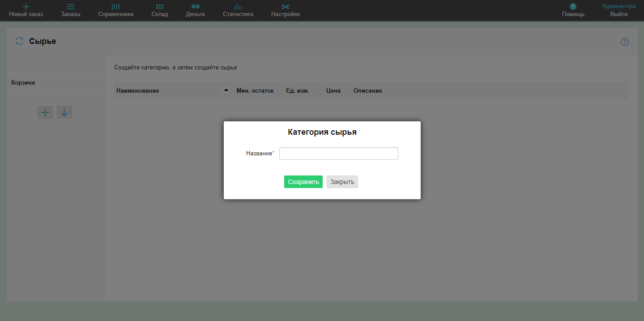This screenshot has width=644, height=321.
Task: Click the Ед. изм. column header
Action: pyautogui.click(x=298, y=90)
